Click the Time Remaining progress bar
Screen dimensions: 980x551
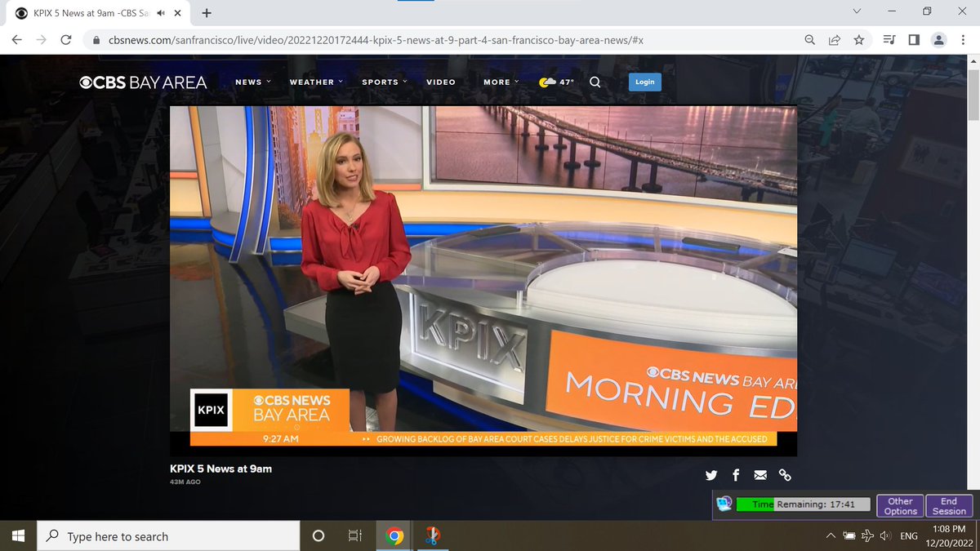tap(804, 504)
